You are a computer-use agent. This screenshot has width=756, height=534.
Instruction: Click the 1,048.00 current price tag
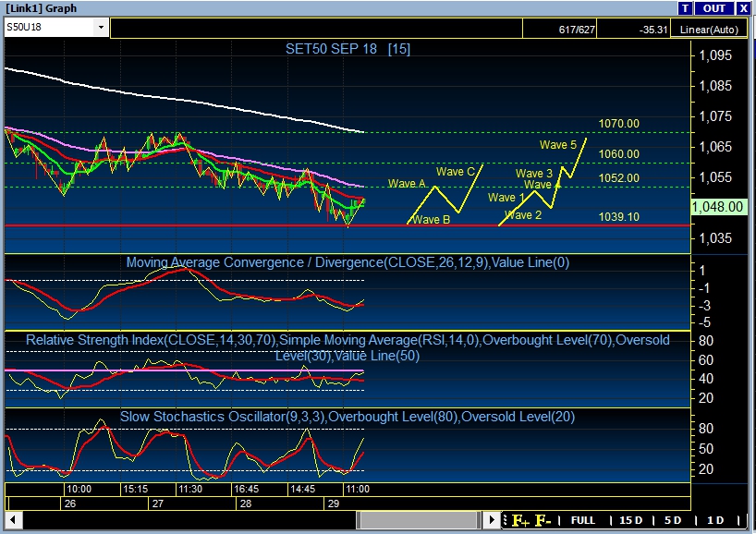pos(717,207)
